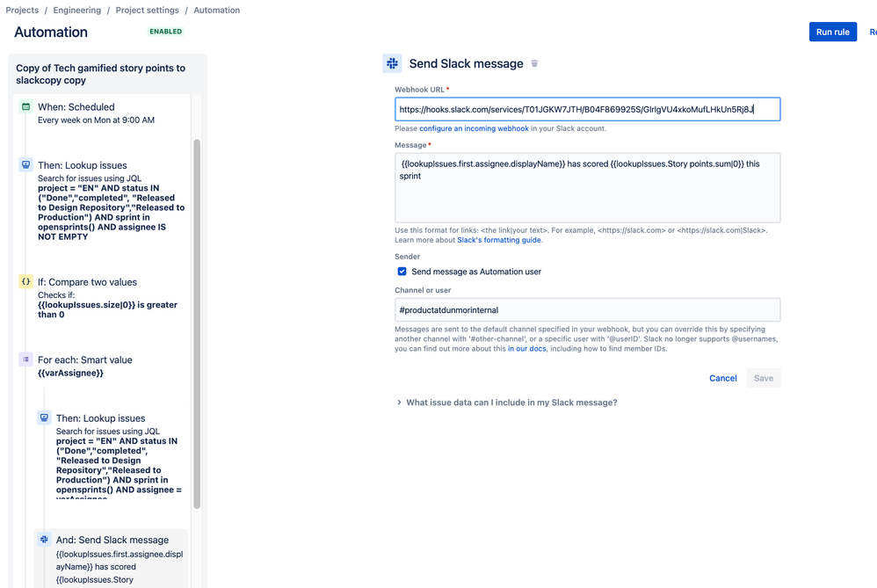Select the nested Then: Lookup issues step
Image resolution: width=877 pixels, height=588 pixels.
112,454
